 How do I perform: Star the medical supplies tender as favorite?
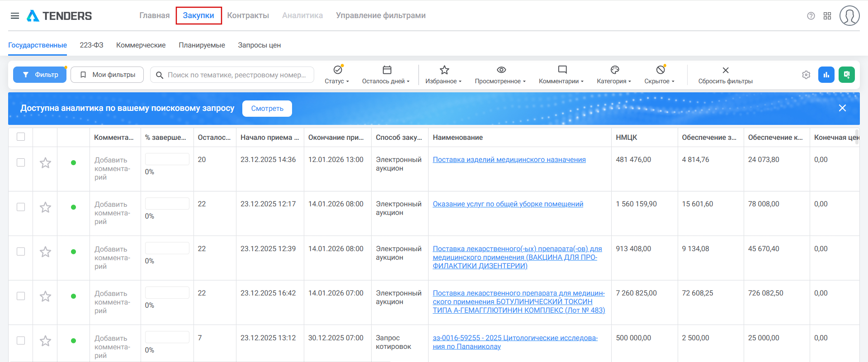tap(45, 163)
